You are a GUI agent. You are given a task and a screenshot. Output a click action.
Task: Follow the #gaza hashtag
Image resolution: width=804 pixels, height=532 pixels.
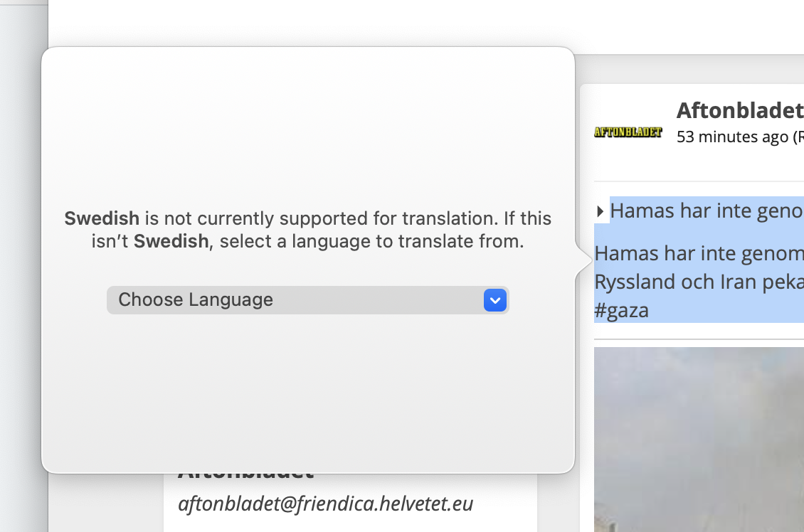(x=621, y=311)
